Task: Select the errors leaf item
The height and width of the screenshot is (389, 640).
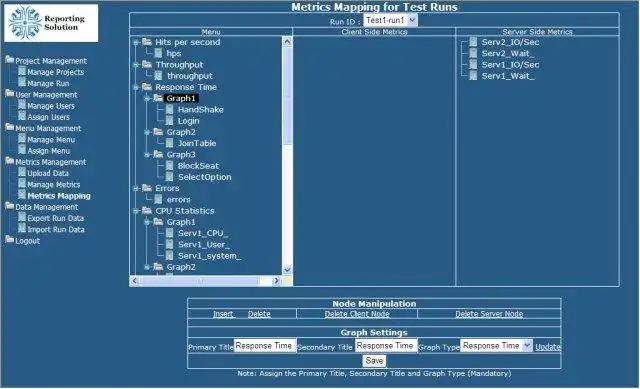Action: tap(178, 200)
